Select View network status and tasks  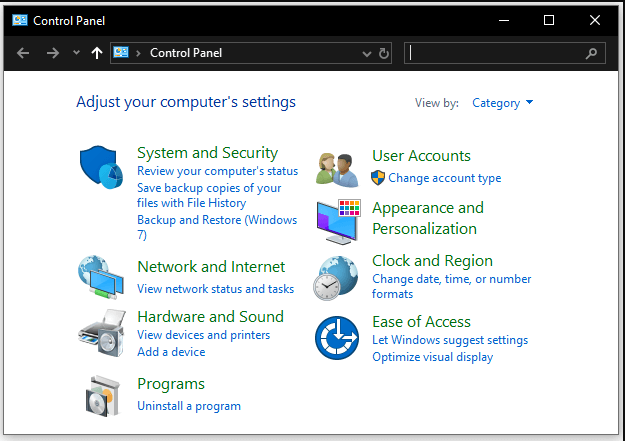215,289
